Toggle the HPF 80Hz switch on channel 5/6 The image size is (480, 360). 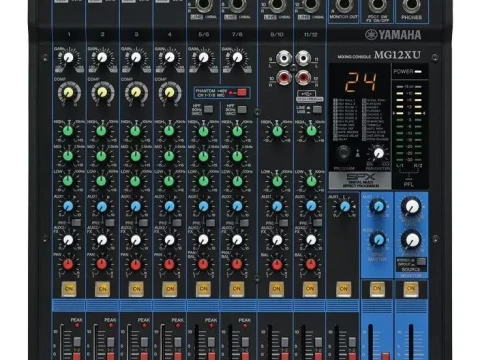tap(209, 109)
